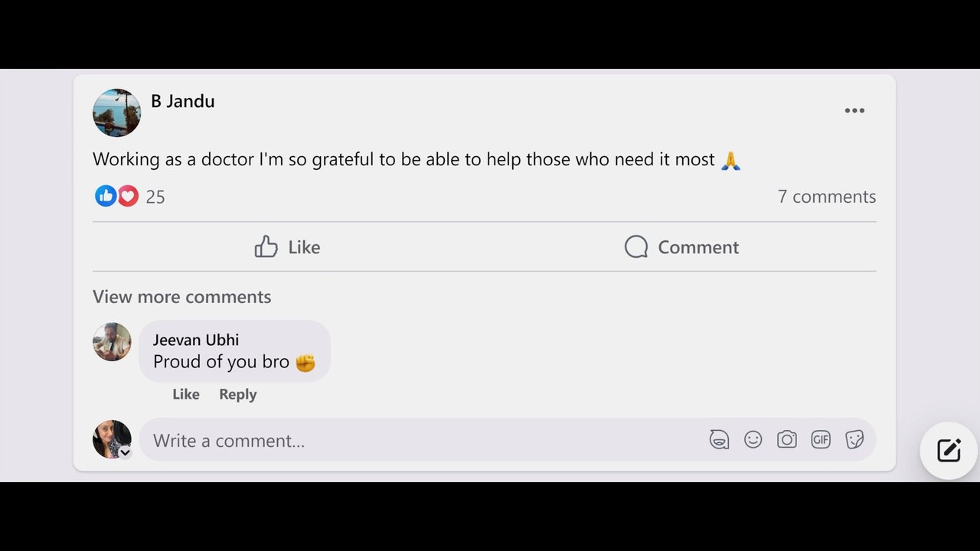Like the post by B Jandu
980x551 pixels.
click(287, 246)
